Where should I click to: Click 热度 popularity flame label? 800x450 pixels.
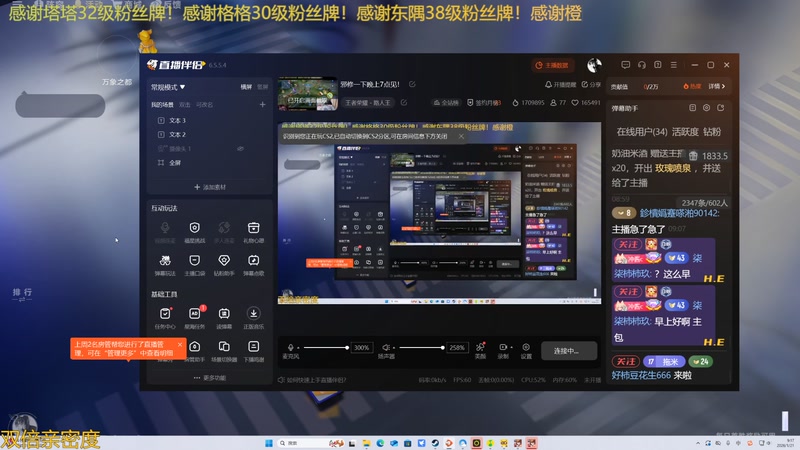coord(692,86)
